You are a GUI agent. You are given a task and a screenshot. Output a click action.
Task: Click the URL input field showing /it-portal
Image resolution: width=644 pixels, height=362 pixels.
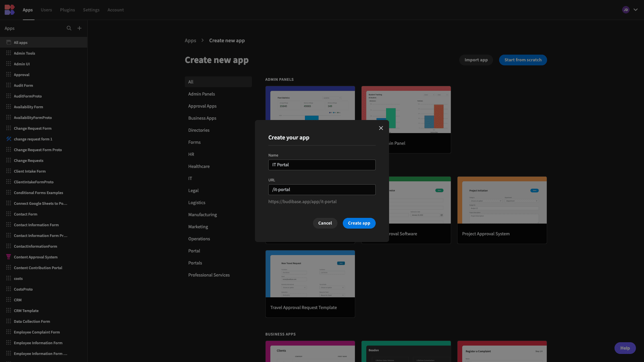coord(322,190)
